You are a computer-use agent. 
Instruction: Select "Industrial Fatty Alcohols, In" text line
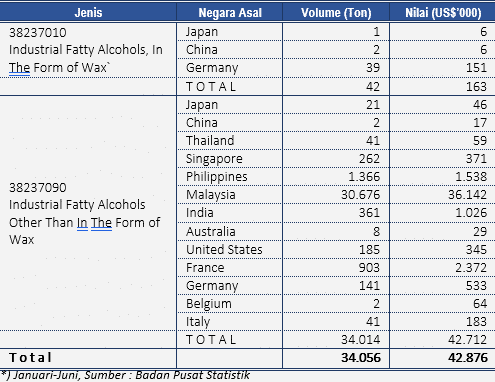point(86,50)
